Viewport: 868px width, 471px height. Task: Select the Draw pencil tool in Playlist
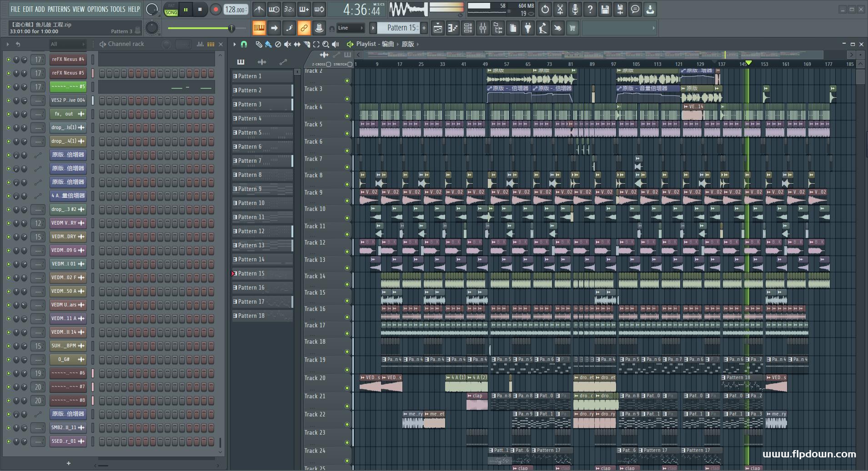point(259,44)
